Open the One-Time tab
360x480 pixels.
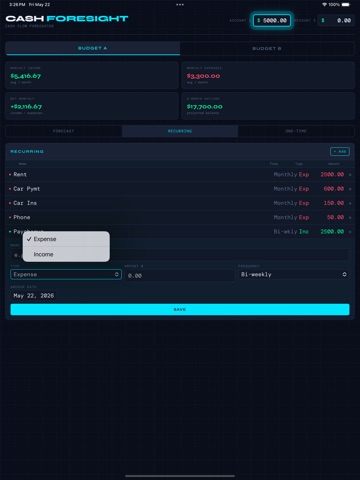tap(296, 131)
